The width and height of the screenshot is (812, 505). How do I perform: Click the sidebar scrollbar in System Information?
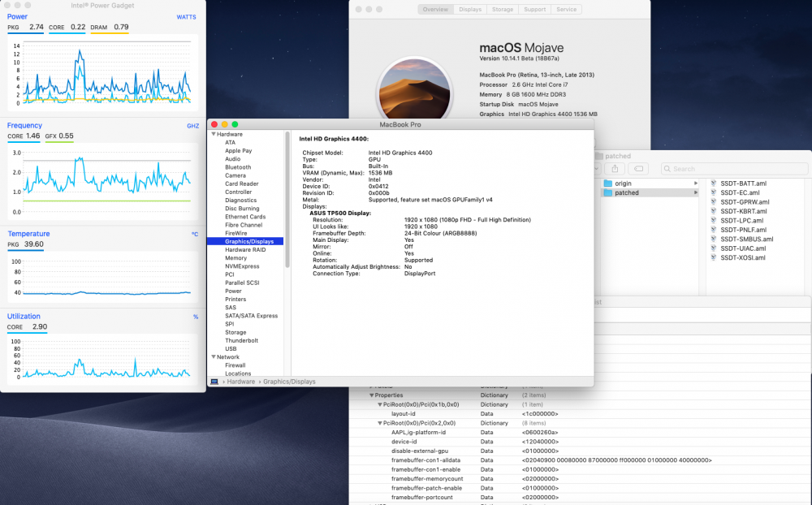[x=287, y=200]
